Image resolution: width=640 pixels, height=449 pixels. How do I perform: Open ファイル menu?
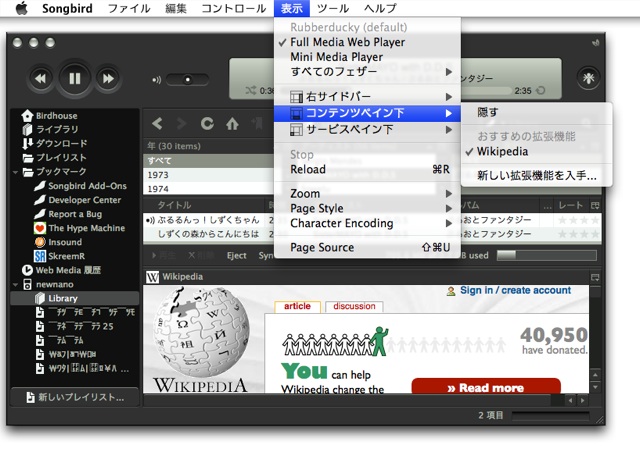129,8
